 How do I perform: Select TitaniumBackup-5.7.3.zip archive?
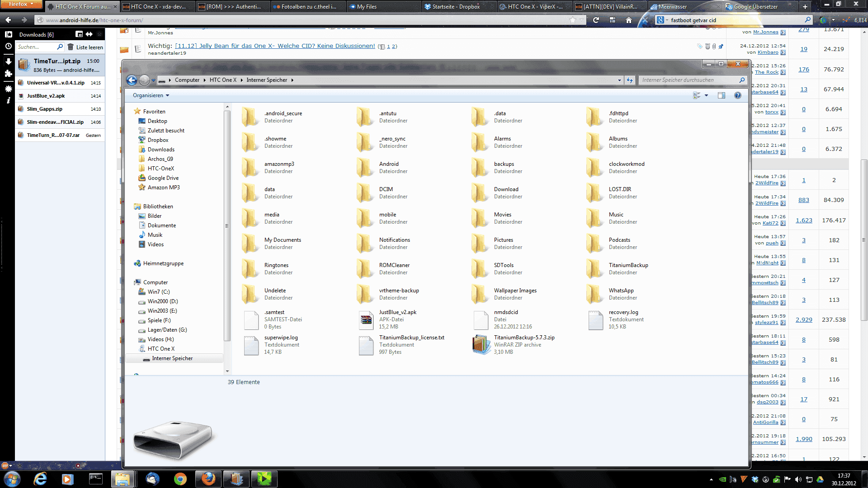[514, 344]
